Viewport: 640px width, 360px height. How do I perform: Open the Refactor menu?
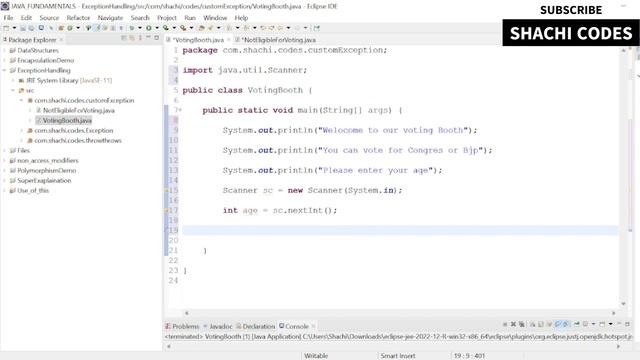tap(78, 18)
